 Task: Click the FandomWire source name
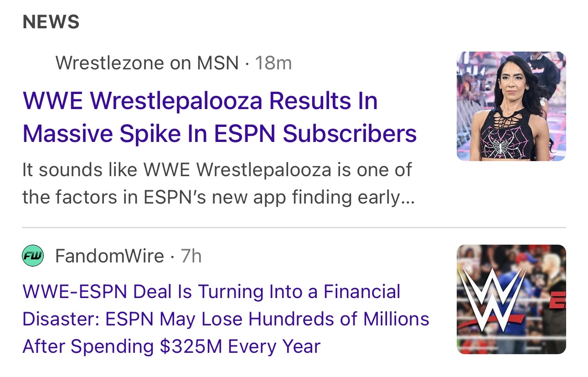click(x=109, y=256)
